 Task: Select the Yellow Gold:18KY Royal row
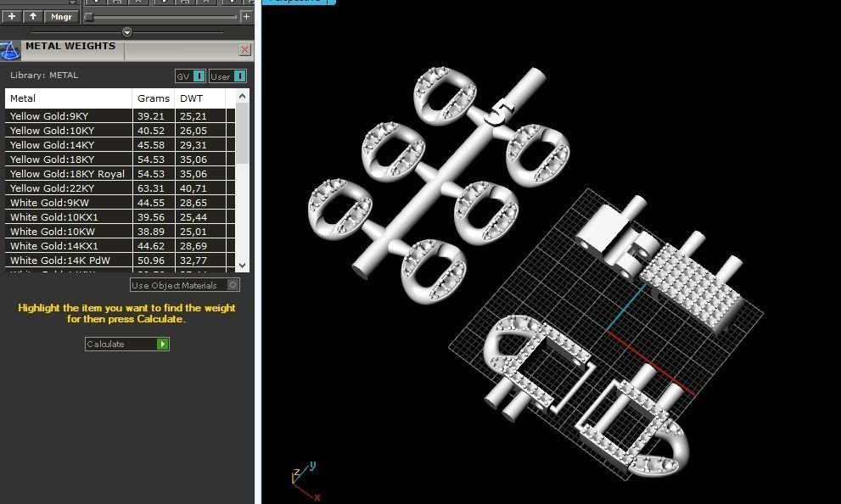121,174
